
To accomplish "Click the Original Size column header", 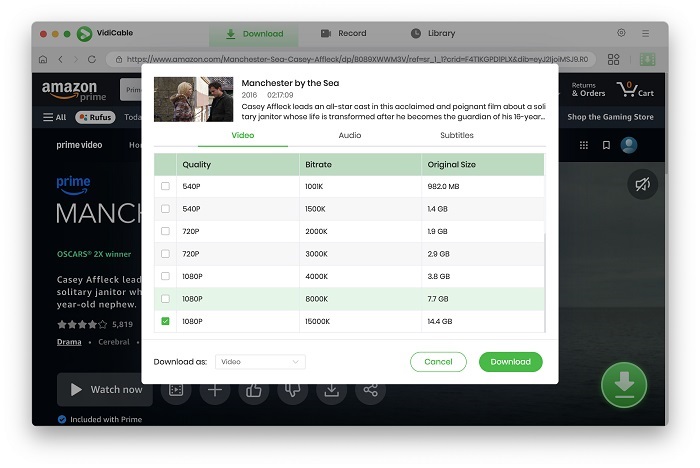I will (x=483, y=164).
